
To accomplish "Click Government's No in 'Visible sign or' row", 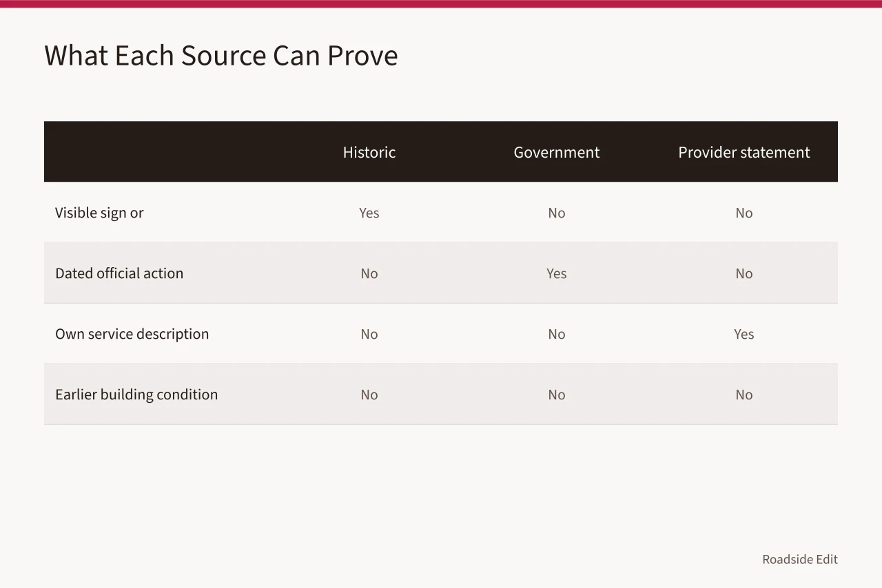I will [557, 213].
